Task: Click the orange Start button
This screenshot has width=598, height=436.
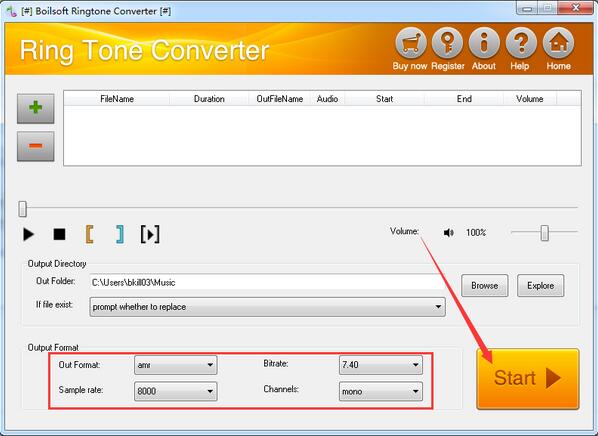Action: pos(528,378)
